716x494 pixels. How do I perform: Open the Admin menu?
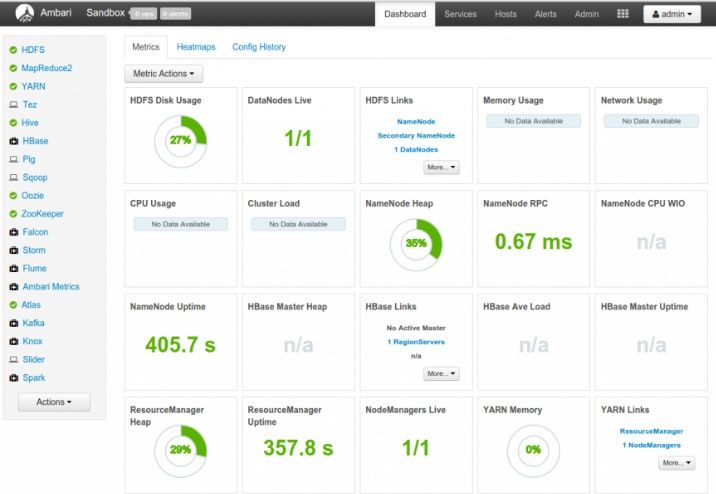587,14
